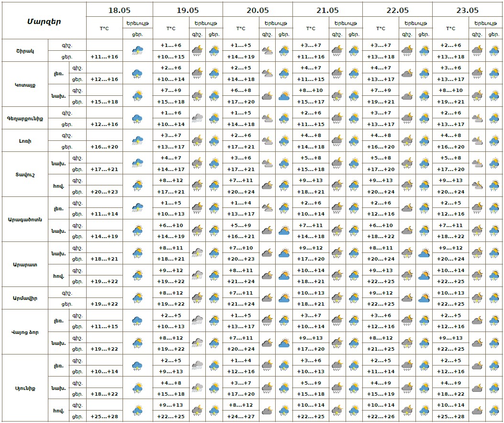Click the Լոռի daytime icon for 19.05
This screenshot has width=504, height=423.
pos(214,140)
